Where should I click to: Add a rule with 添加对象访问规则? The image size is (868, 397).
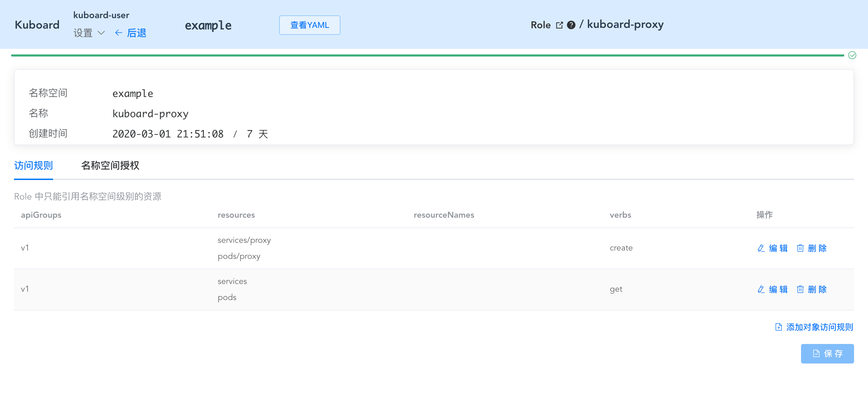click(814, 327)
